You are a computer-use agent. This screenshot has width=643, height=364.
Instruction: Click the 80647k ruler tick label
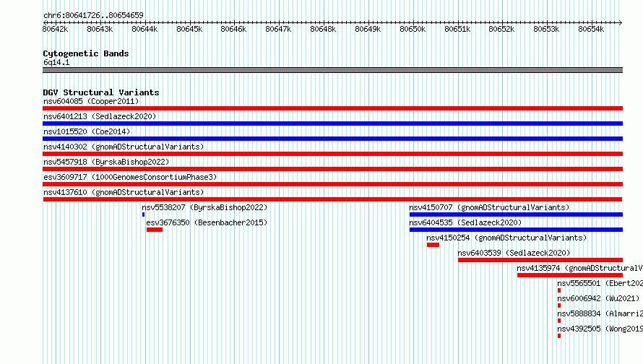[x=278, y=29]
